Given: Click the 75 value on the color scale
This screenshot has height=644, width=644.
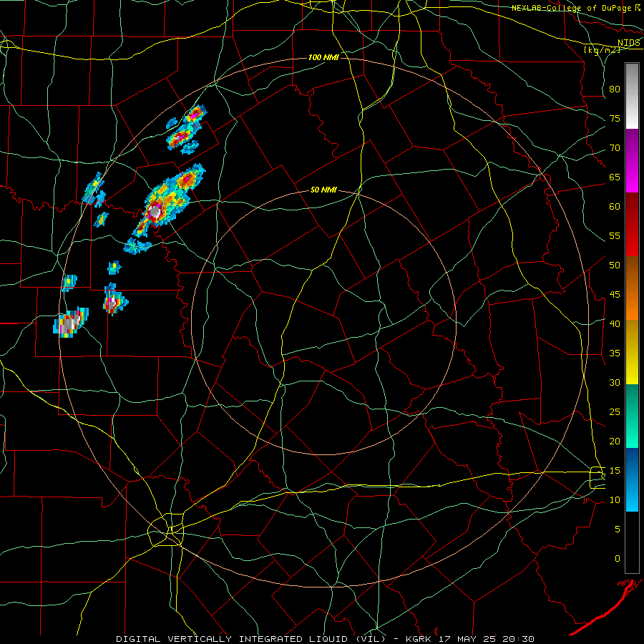Looking at the screenshot, I should coord(615,119).
